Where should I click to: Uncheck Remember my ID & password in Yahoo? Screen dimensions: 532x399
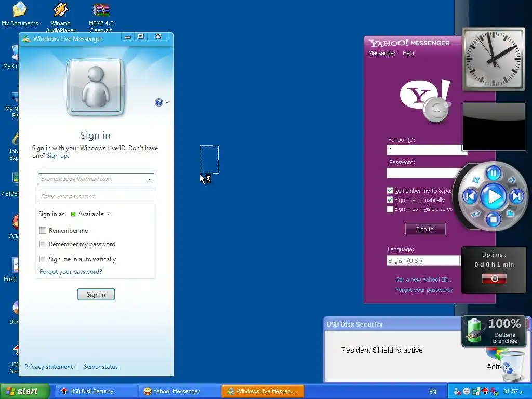[390, 191]
